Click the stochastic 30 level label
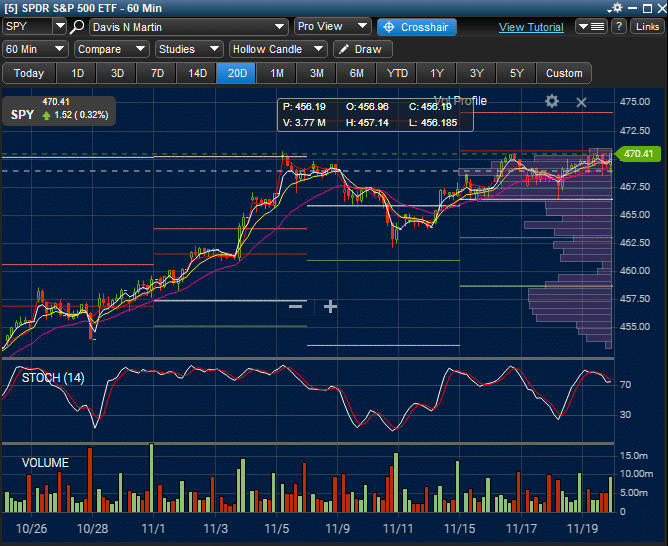The height and width of the screenshot is (546, 668). click(x=625, y=414)
